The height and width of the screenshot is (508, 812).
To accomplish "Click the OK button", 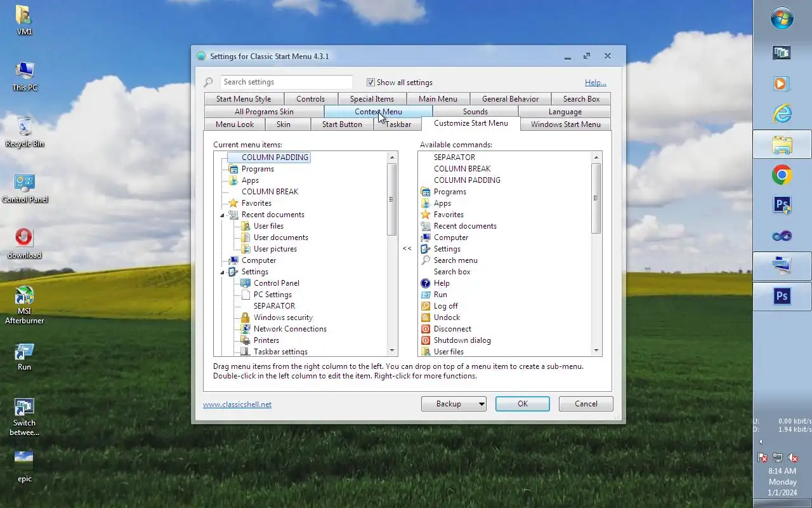I will [523, 404].
